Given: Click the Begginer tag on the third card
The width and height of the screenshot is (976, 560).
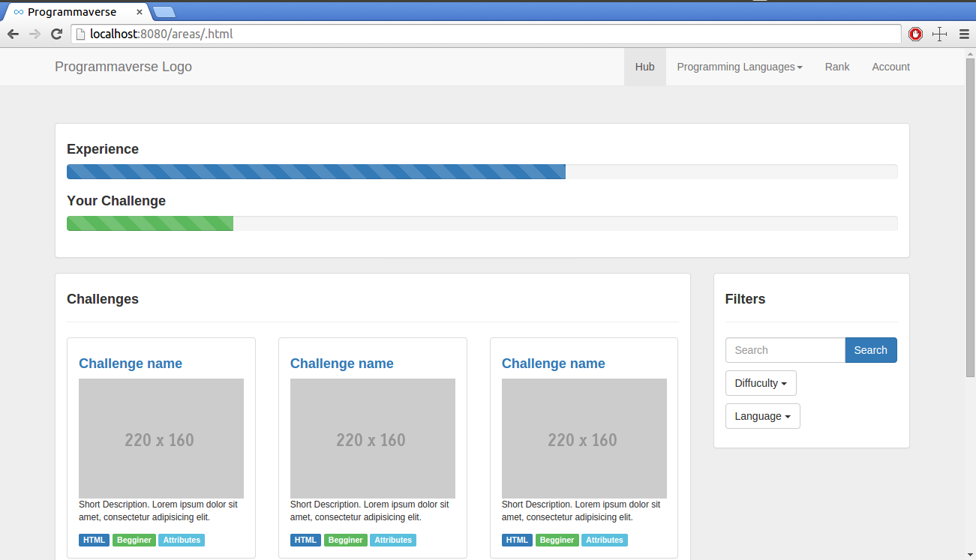Looking at the screenshot, I should tap(557, 540).
